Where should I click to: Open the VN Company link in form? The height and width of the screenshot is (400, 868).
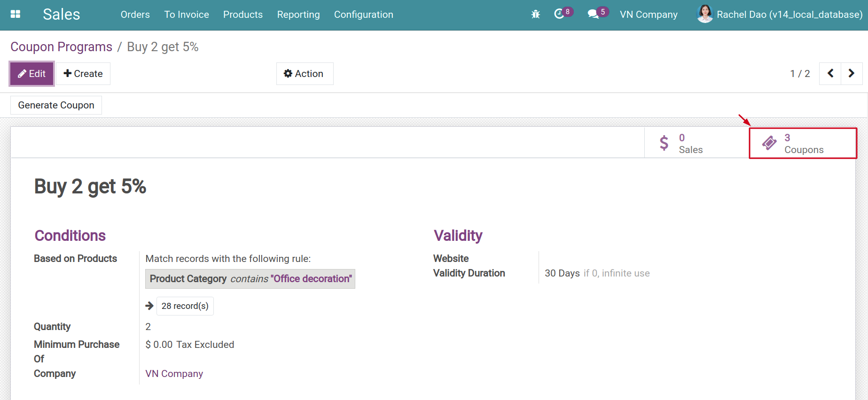coord(174,374)
